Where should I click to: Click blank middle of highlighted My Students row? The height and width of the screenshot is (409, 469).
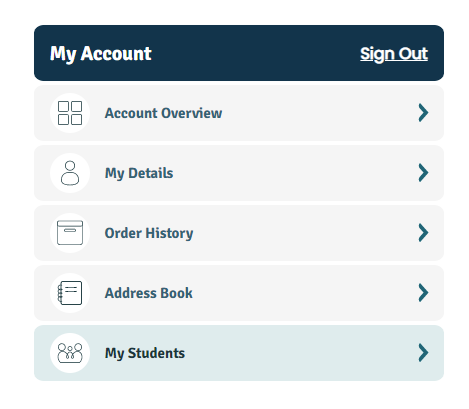click(x=300, y=353)
